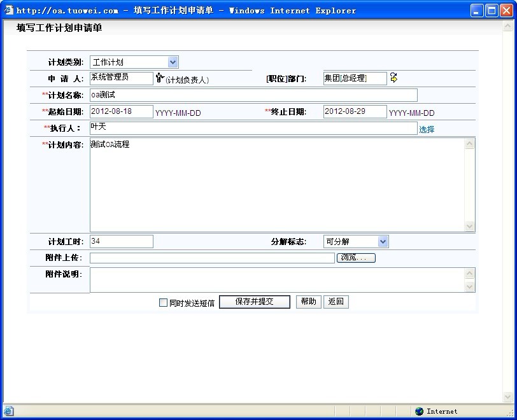
Task: Click the 计划名称 input field
Action: point(253,95)
